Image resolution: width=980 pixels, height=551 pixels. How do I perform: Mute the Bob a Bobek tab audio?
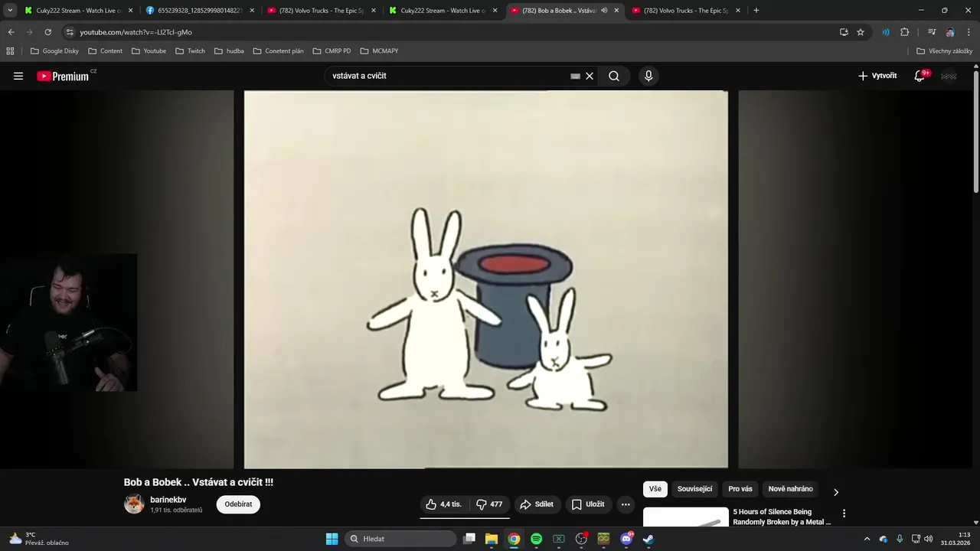coord(604,11)
